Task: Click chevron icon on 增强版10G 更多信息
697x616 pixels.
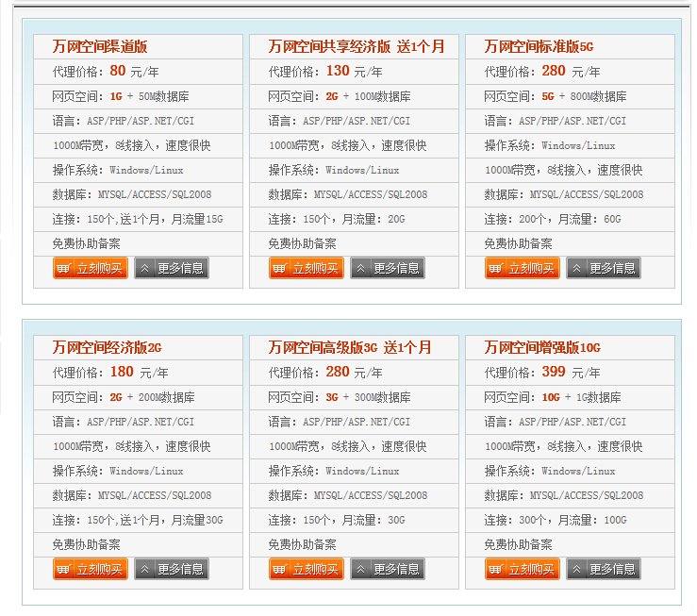Action: tap(576, 569)
